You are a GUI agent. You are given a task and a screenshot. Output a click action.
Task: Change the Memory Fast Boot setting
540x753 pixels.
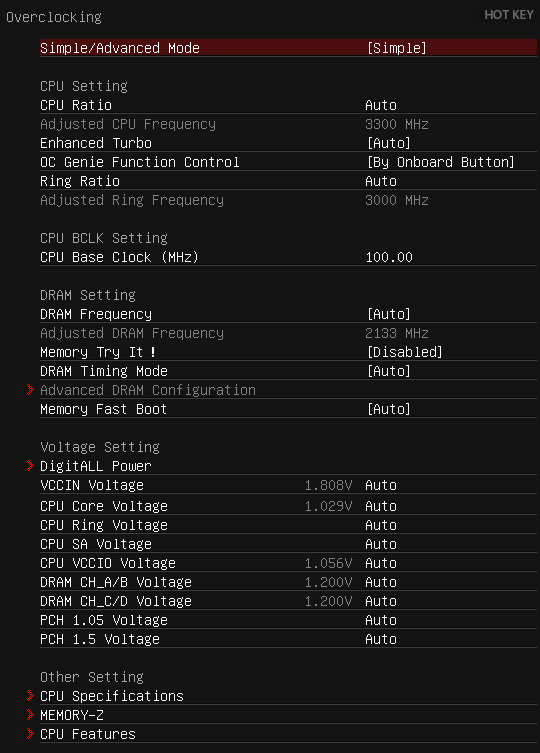pyautogui.click(x=288, y=409)
